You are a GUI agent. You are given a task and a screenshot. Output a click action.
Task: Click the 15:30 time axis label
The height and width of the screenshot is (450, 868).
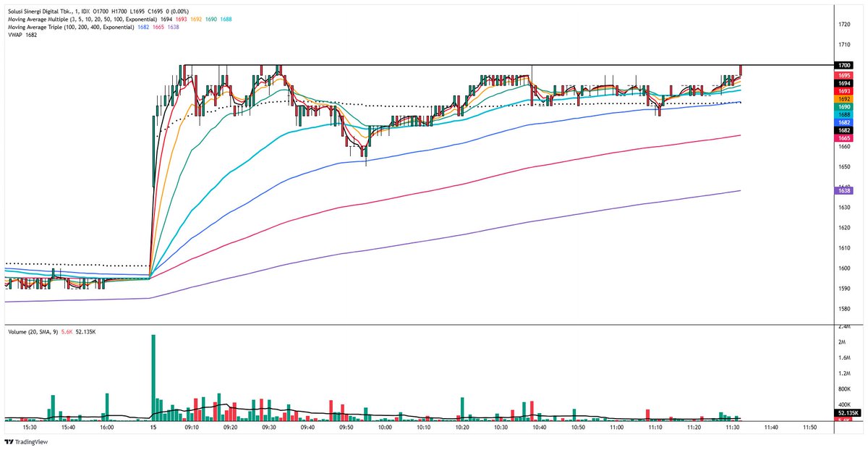coord(29,428)
